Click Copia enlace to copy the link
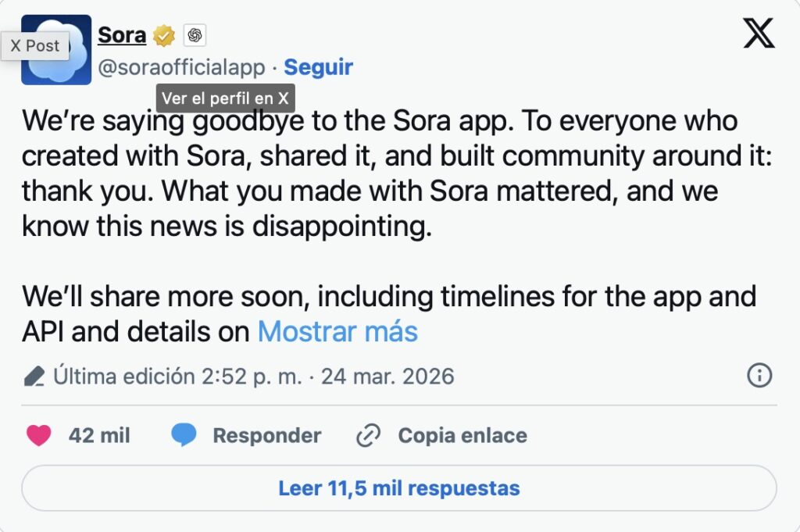This screenshot has width=800, height=532. click(462, 435)
